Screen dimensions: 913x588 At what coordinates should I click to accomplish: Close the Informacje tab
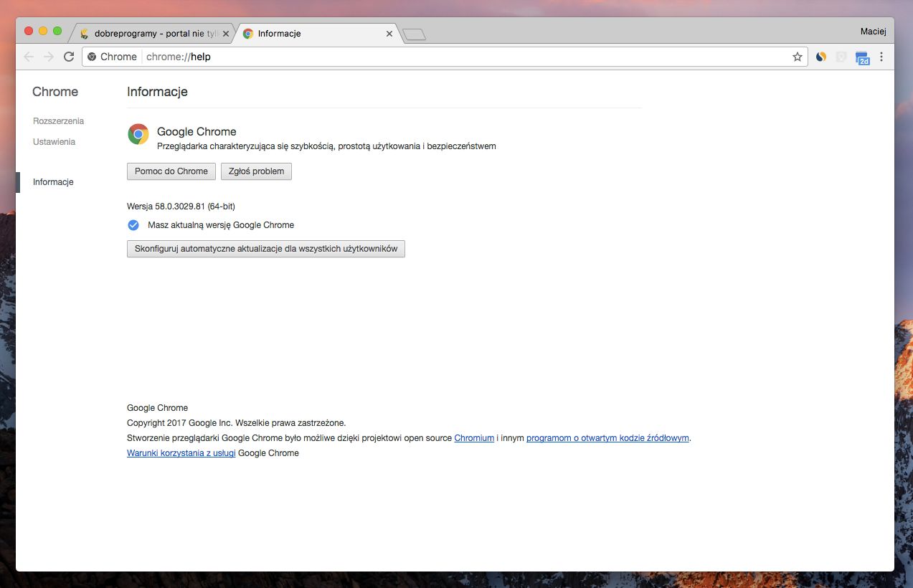[389, 34]
